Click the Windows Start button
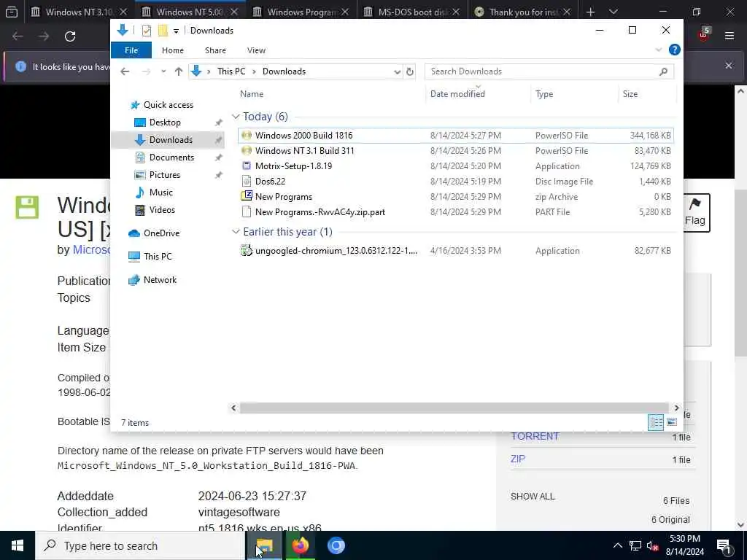Viewport: 747px width, 560px height. click(18, 545)
